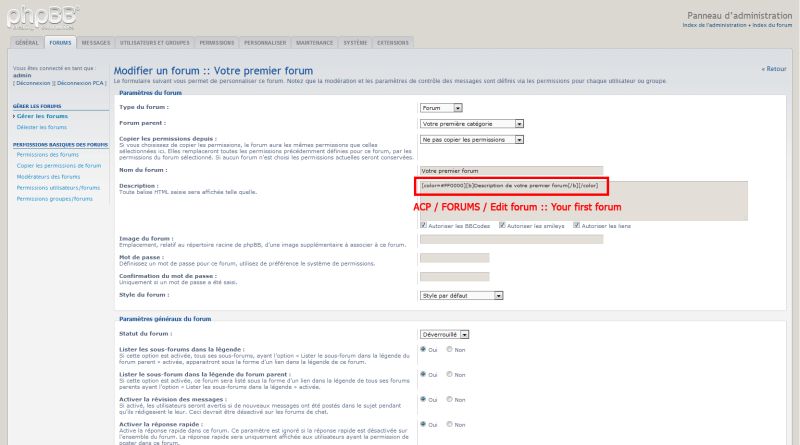Viewport: 800px width, 445px height.
Task: Select Non for Lister le sous-forum parent
Action: pyautogui.click(x=449, y=375)
